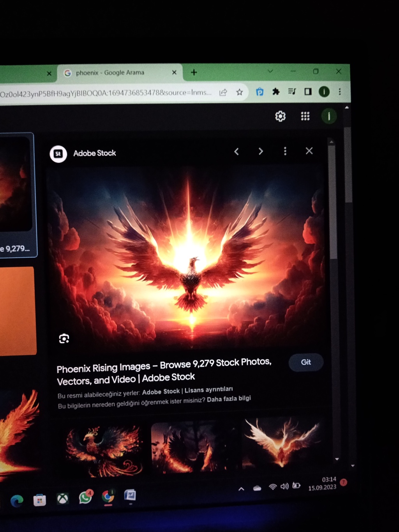Show the previous image in preview
Viewport: 399px width, 532px height.
point(237,152)
